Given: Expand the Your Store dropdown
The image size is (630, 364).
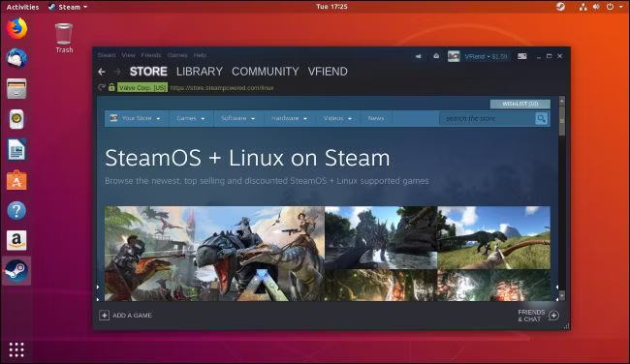Looking at the screenshot, I should pyautogui.click(x=137, y=118).
